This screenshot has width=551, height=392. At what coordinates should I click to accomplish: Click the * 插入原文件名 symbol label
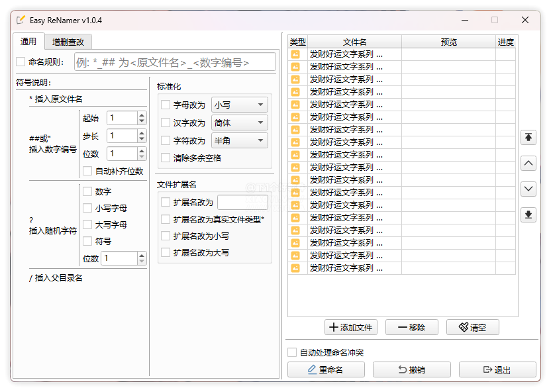click(56, 99)
